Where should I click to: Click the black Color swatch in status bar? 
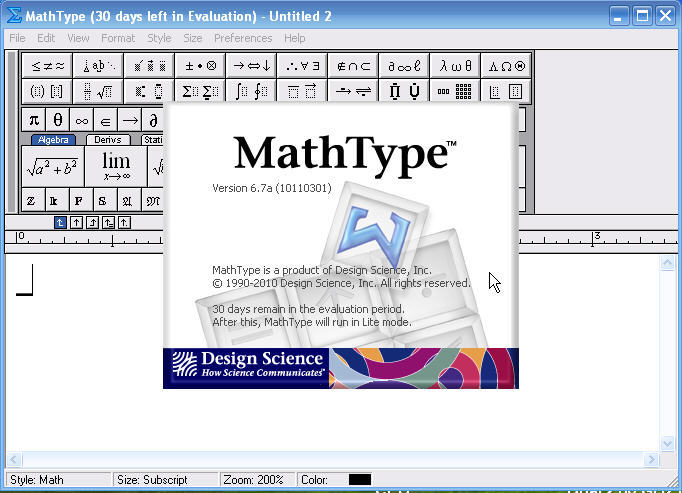click(360, 480)
